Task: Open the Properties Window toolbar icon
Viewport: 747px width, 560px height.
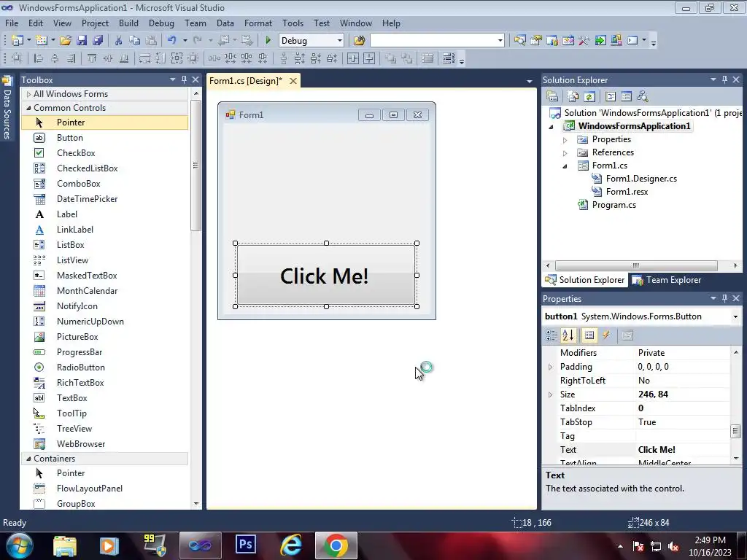Action: point(536,41)
